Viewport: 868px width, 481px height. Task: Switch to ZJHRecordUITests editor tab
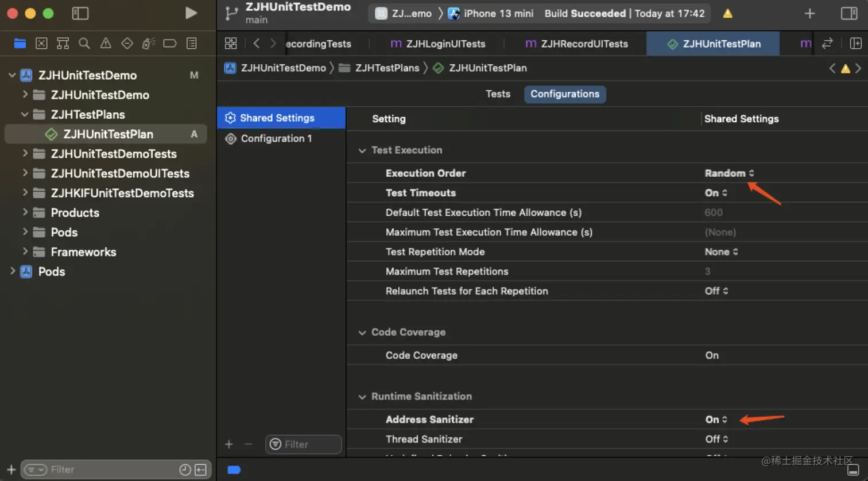(x=576, y=44)
